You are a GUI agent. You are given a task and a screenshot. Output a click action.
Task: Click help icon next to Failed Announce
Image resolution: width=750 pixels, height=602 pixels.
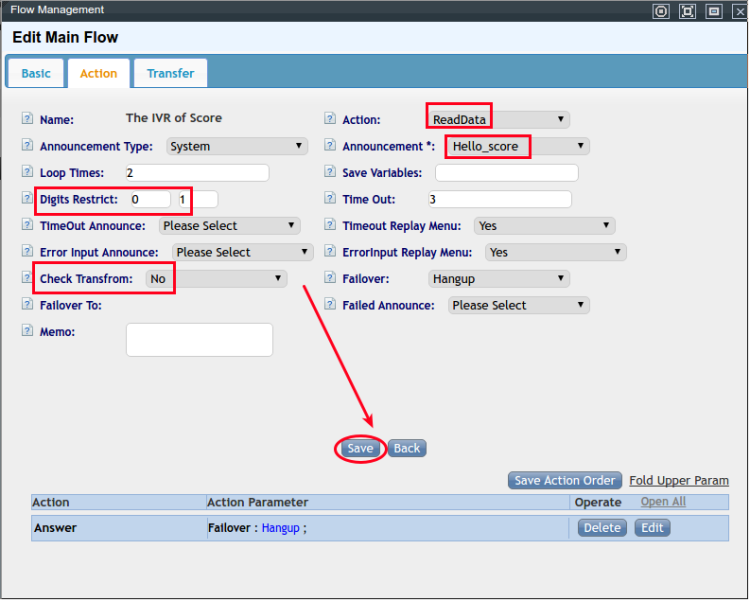click(x=330, y=305)
